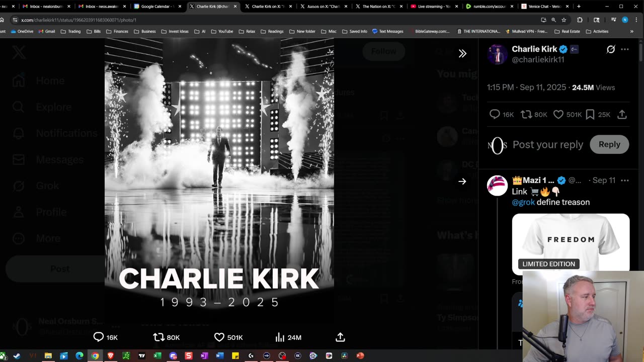
Task: Share the post from the side panel
Action: click(x=622, y=115)
